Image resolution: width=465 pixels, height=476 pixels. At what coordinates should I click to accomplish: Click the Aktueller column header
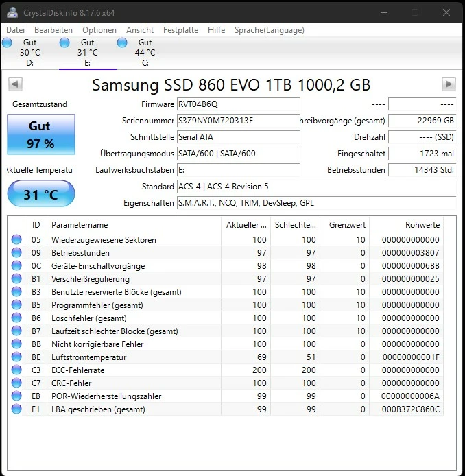click(246, 225)
